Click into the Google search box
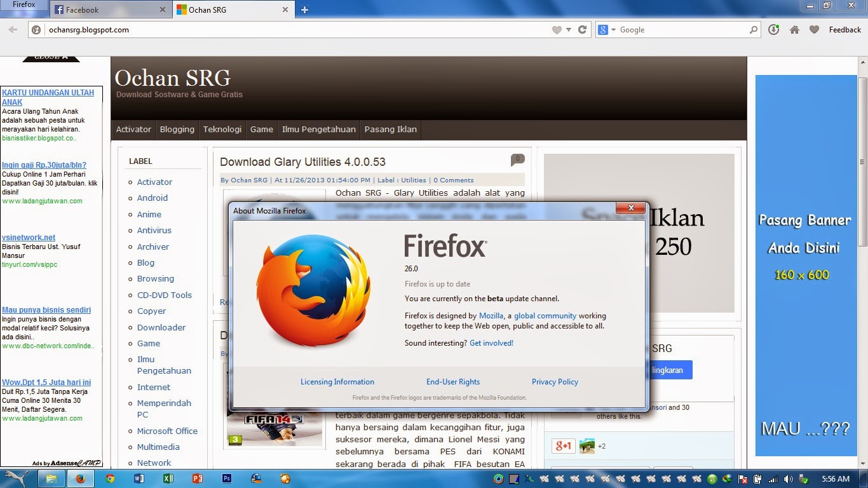 (682, 30)
